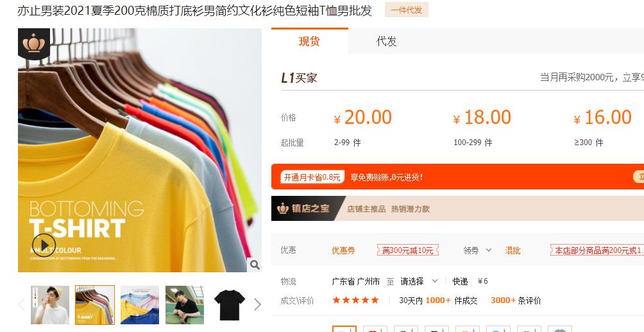
Task: Select the man in white shirt thumbnail
Action: point(50,305)
